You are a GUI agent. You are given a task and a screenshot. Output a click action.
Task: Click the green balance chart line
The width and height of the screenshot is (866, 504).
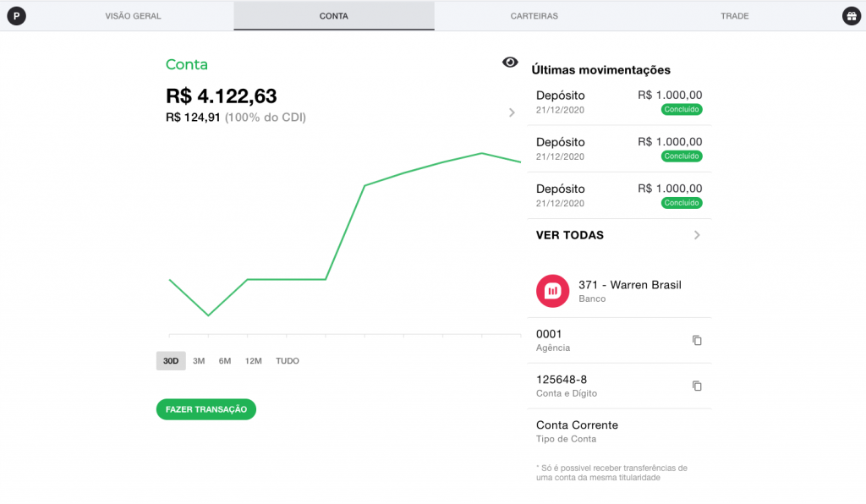[345, 232]
